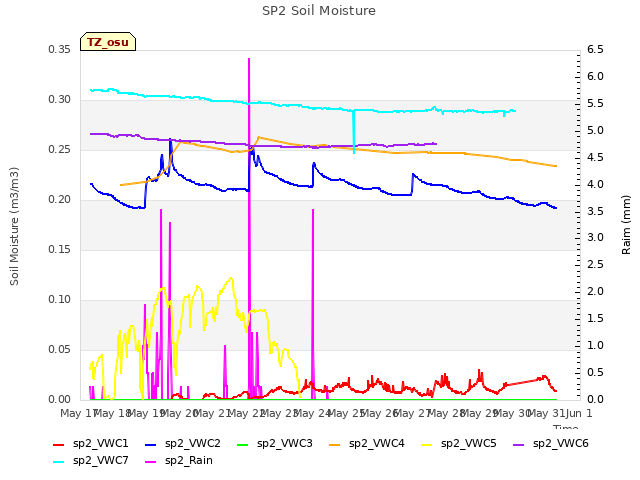Click the 0.30 left axis value
The width and height of the screenshot is (640, 480).
point(60,100)
